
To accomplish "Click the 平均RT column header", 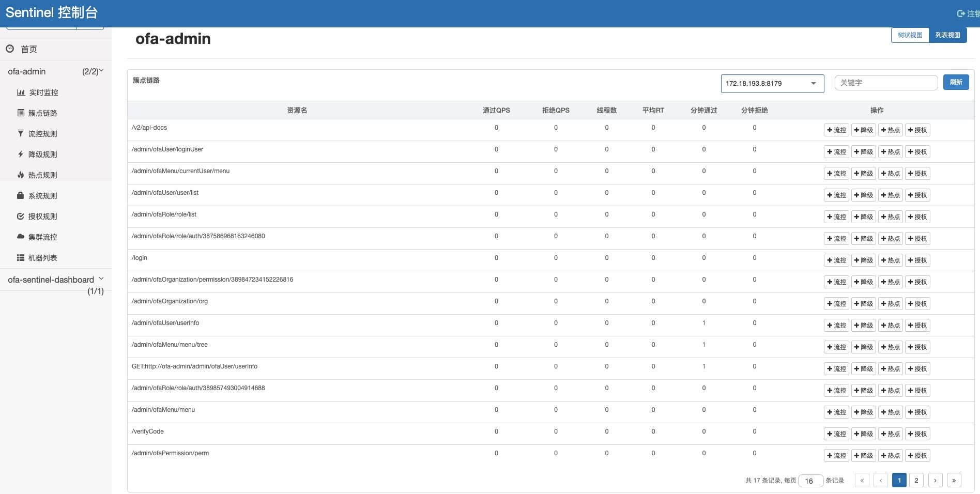I will (653, 110).
